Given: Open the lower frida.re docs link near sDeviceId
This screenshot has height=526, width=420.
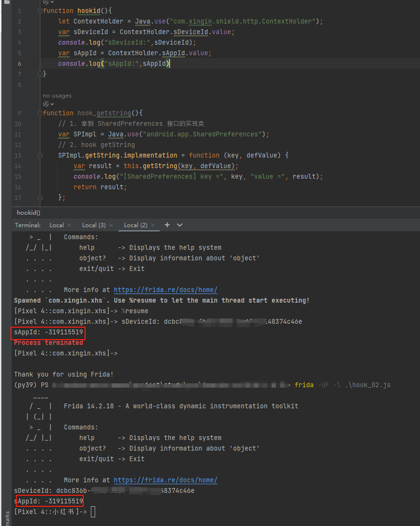Looking at the screenshot, I should [165, 480].
